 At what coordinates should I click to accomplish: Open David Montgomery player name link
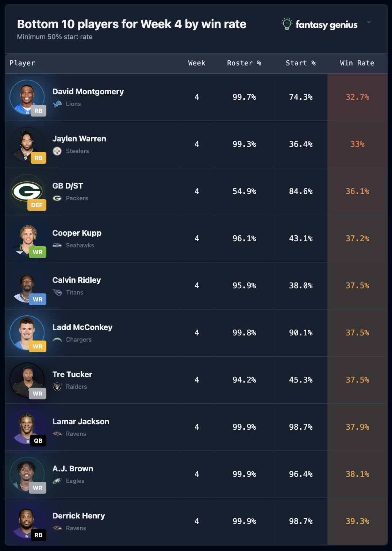(88, 92)
